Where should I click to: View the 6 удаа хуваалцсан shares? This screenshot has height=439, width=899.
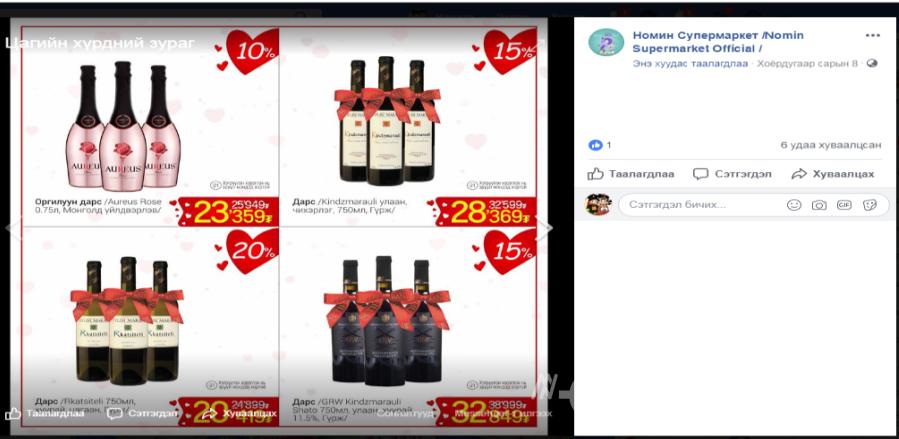[830, 146]
